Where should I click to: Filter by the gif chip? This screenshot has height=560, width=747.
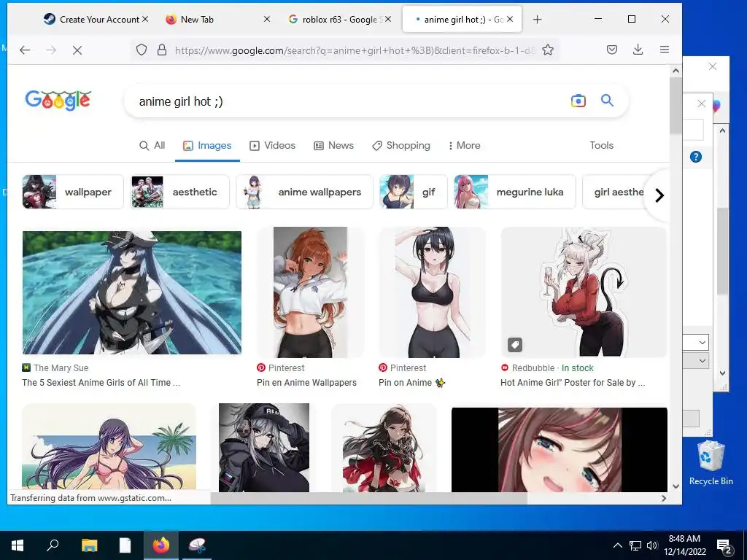[x=413, y=192]
